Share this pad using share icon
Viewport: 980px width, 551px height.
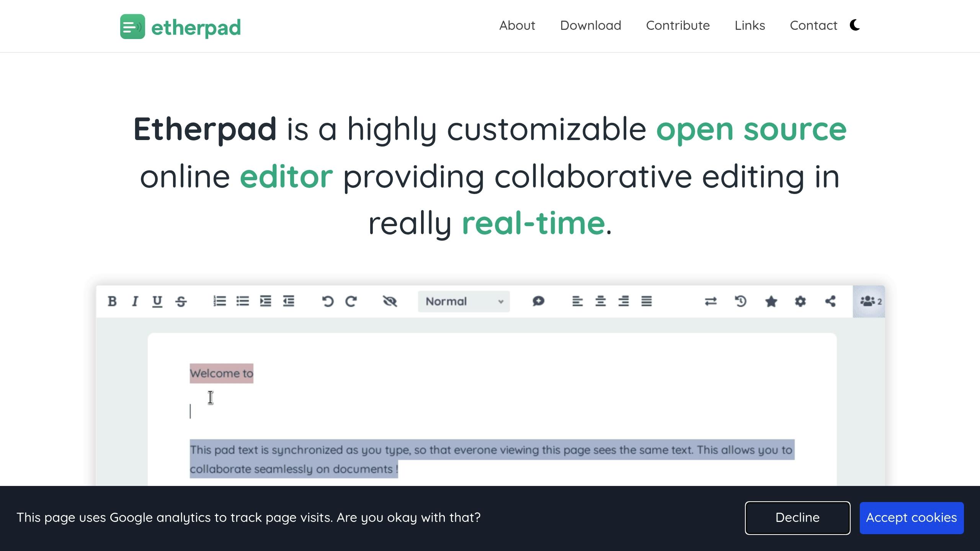(x=830, y=302)
